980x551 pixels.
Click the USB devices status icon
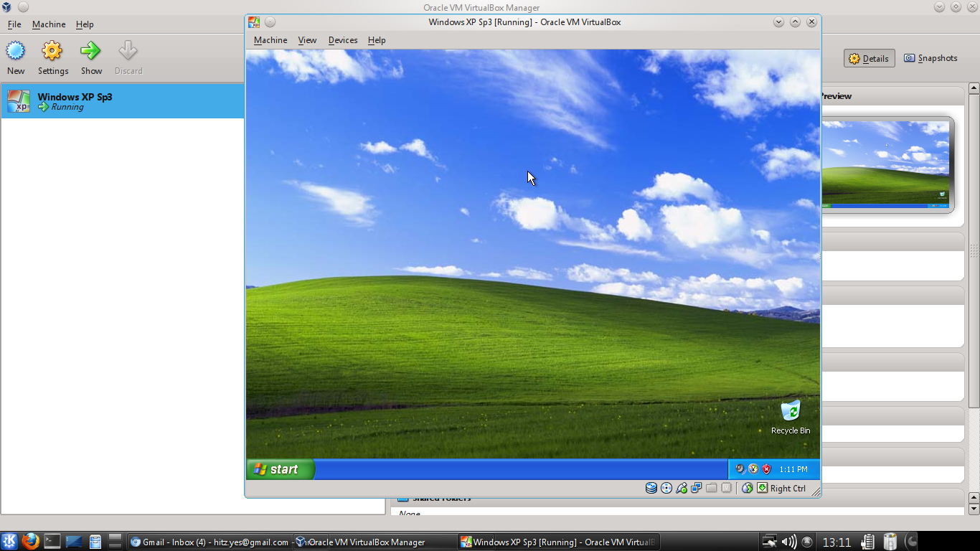682,488
